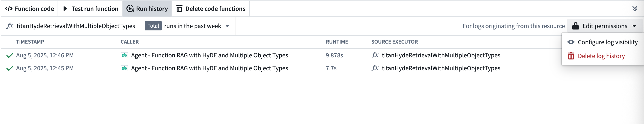Viewport: 644px width, 124px height.
Task: Sort by the TIMESTAMP column header
Action: (x=30, y=42)
